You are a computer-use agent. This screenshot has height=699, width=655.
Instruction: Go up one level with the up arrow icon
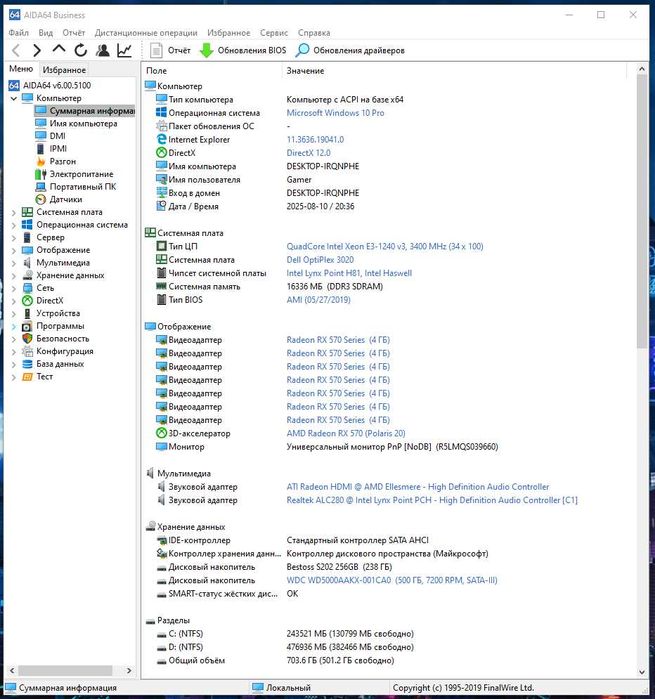[x=58, y=49]
